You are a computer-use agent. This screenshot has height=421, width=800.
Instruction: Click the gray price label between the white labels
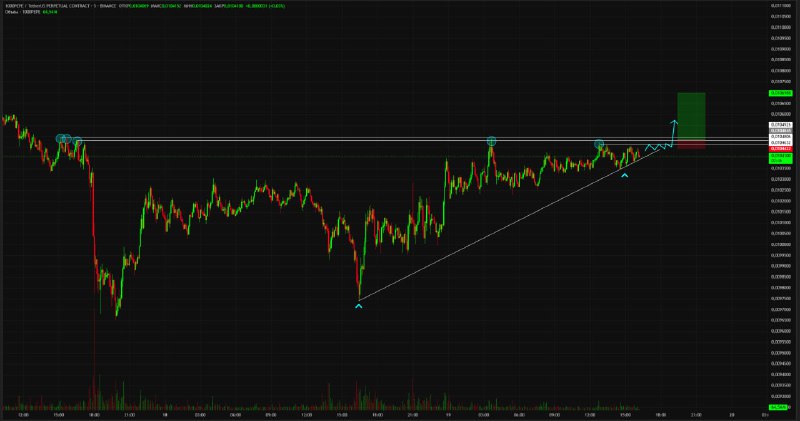781,131
